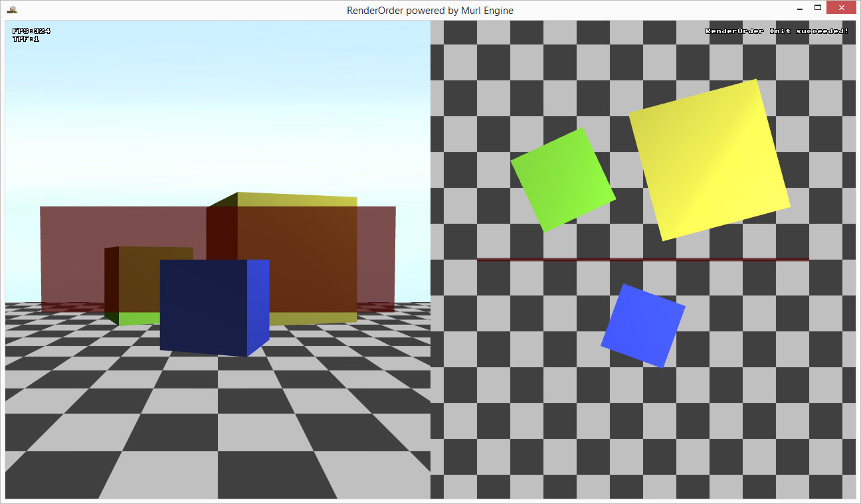The width and height of the screenshot is (861, 504).
Task: Minimize the RenderOrder window
Action: click(800, 9)
